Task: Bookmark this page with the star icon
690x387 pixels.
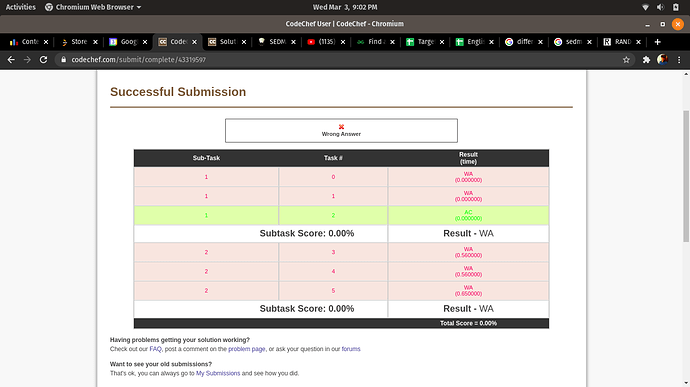Action: click(626, 60)
